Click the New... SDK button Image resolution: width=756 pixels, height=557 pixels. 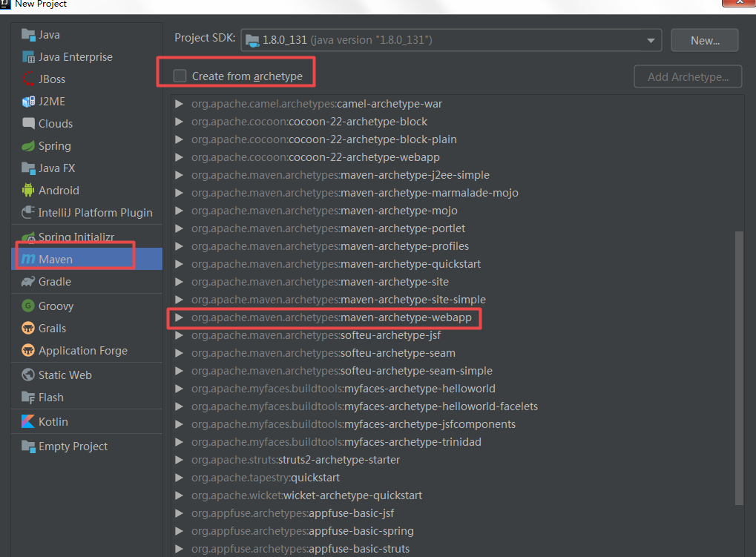(x=704, y=41)
